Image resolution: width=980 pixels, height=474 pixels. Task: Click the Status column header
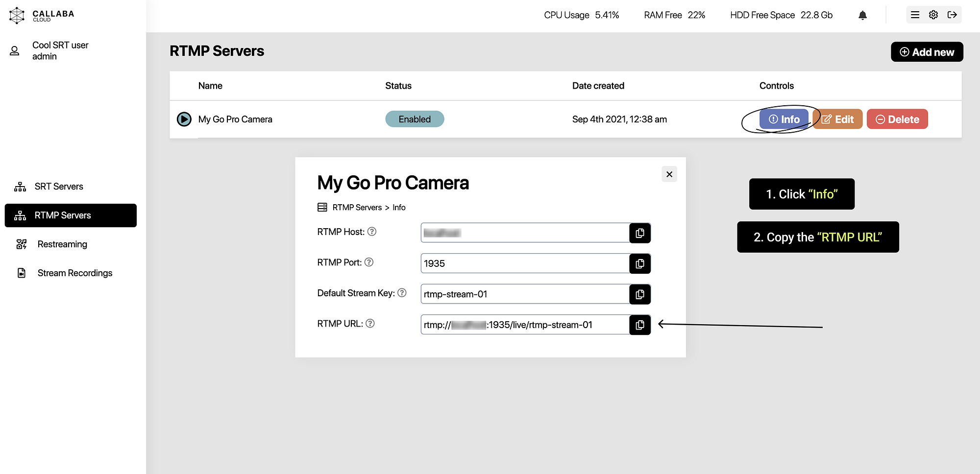click(x=398, y=86)
